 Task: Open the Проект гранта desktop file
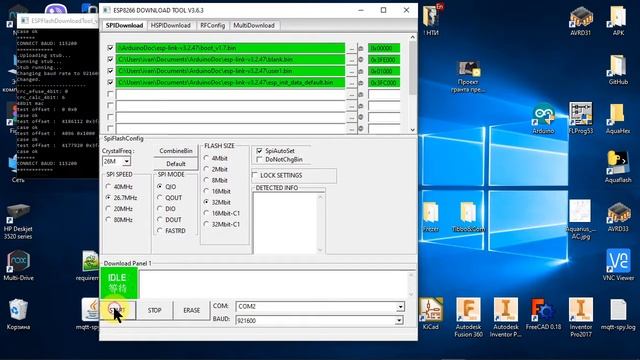pyautogui.click(x=468, y=76)
